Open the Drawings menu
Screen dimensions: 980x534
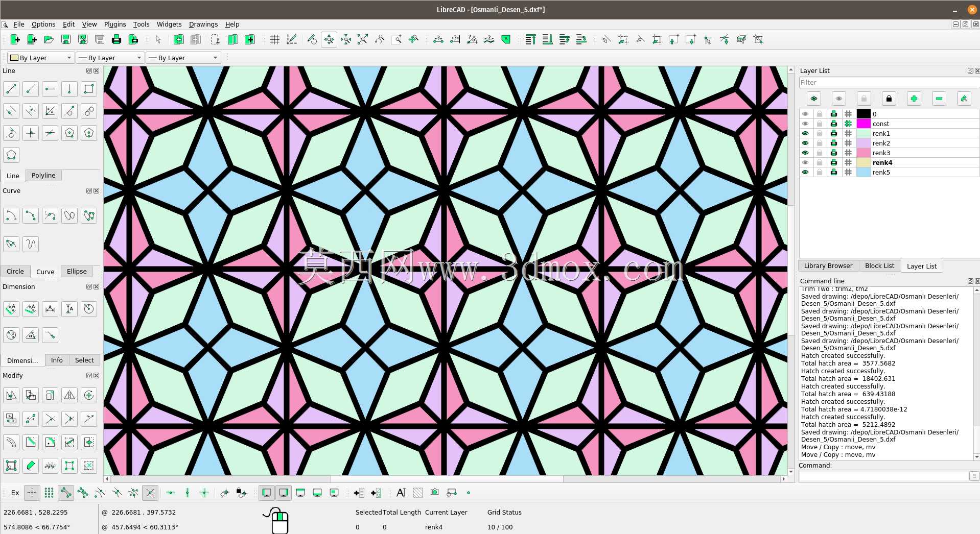[x=203, y=24]
